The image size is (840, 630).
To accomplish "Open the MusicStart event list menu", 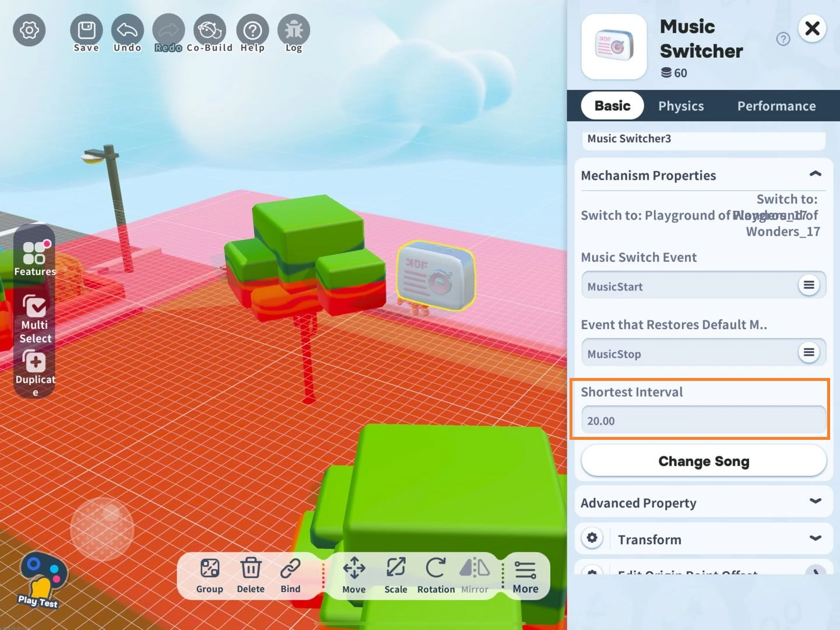I will (809, 285).
